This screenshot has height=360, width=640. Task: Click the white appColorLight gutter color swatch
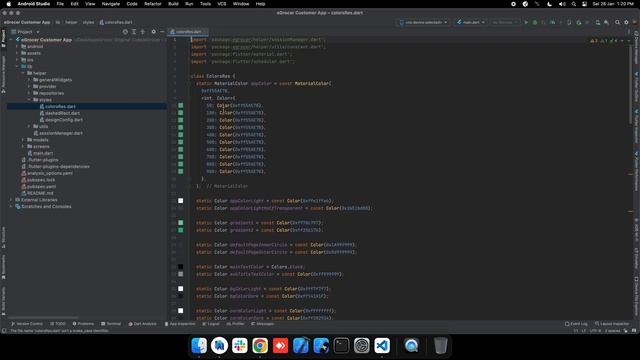[180, 201]
